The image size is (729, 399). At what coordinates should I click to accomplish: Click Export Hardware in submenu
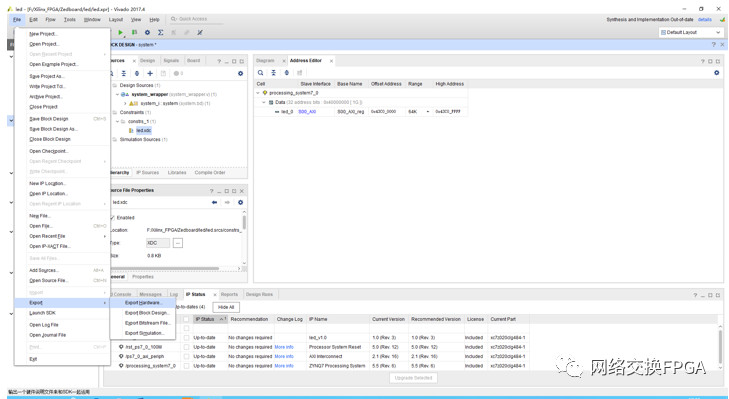click(x=143, y=303)
